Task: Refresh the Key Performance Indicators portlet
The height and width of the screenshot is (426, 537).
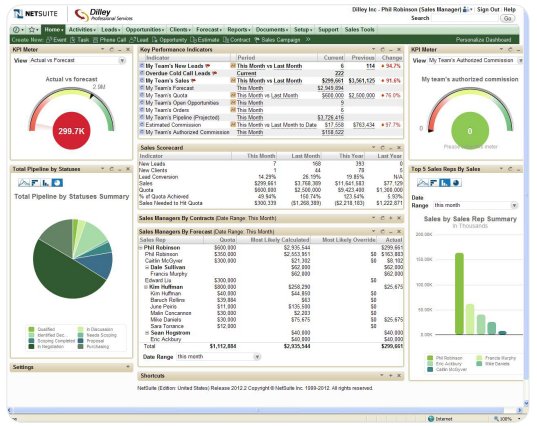Action: [383, 50]
